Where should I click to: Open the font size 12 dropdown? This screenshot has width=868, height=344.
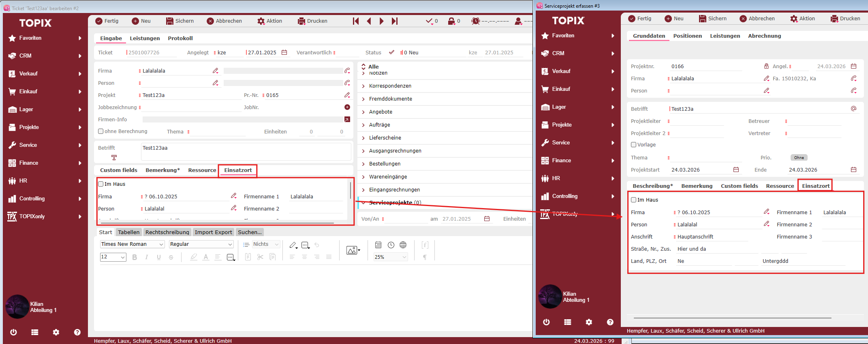tap(113, 257)
